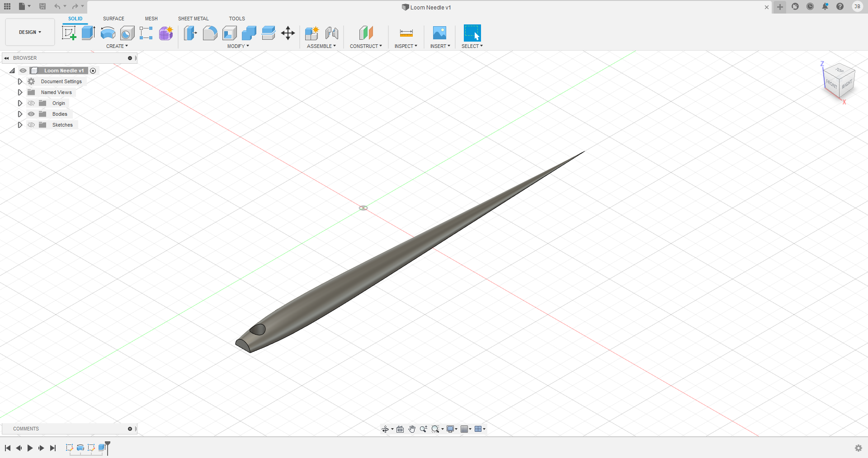Hide the Bodies folder visibility
Viewport: 868px width, 458px height.
coord(31,114)
